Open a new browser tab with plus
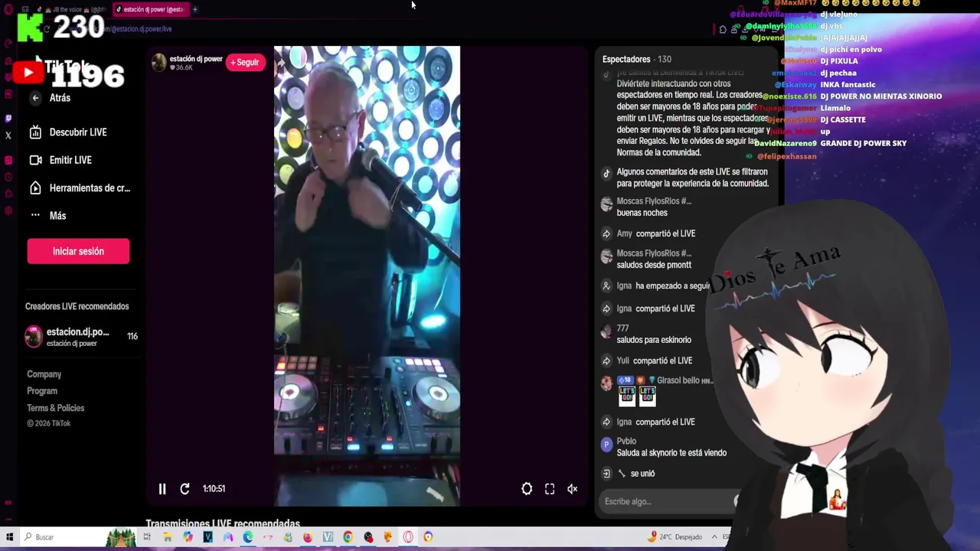This screenshot has width=980, height=551. pyautogui.click(x=195, y=9)
